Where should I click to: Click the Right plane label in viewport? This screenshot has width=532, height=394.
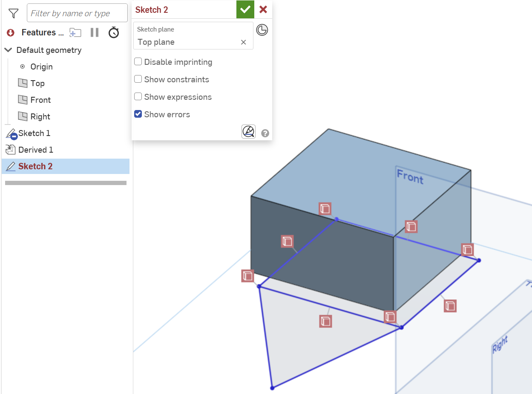point(500,345)
